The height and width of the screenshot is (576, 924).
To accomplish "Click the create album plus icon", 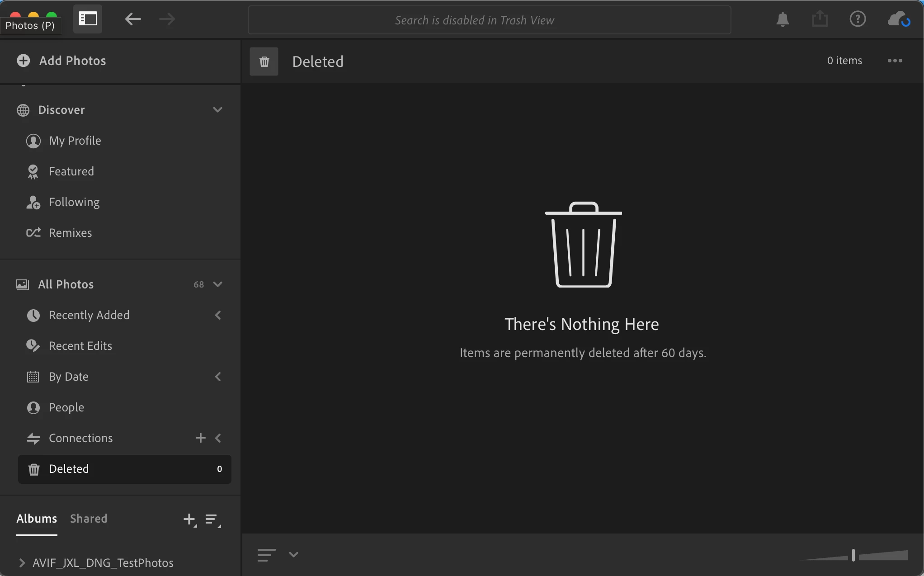I will (x=189, y=519).
